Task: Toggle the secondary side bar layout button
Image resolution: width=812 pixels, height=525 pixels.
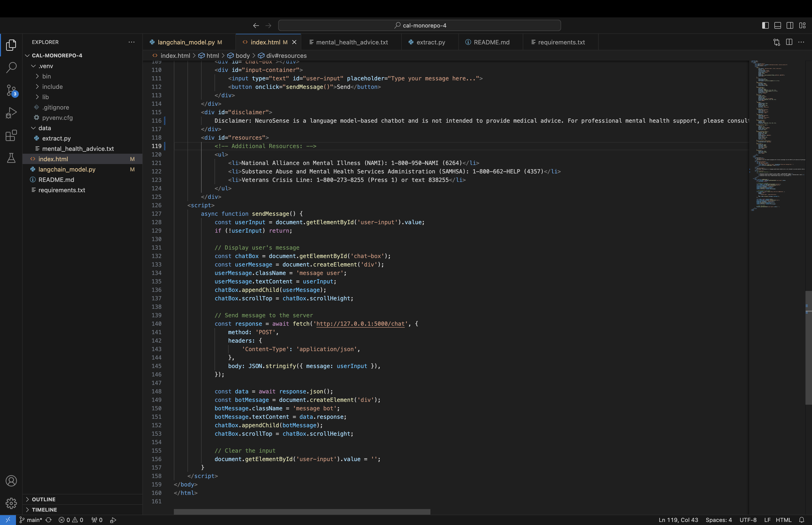Action: [790, 25]
